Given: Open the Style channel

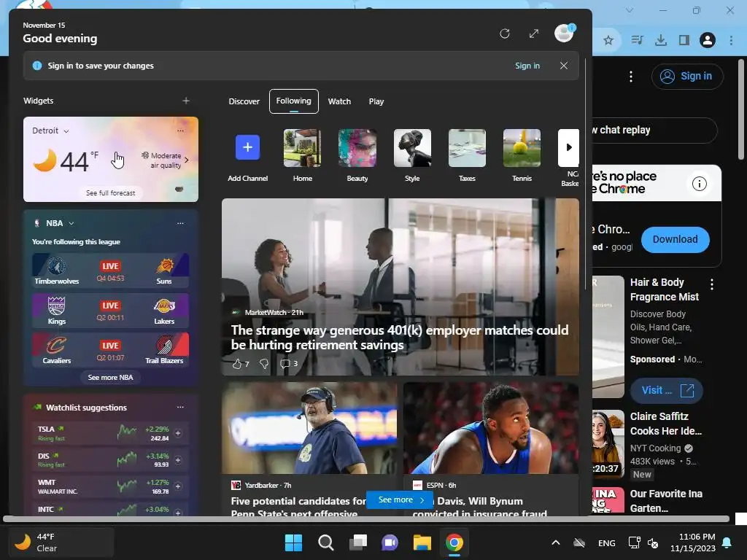Looking at the screenshot, I should (x=412, y=156).
